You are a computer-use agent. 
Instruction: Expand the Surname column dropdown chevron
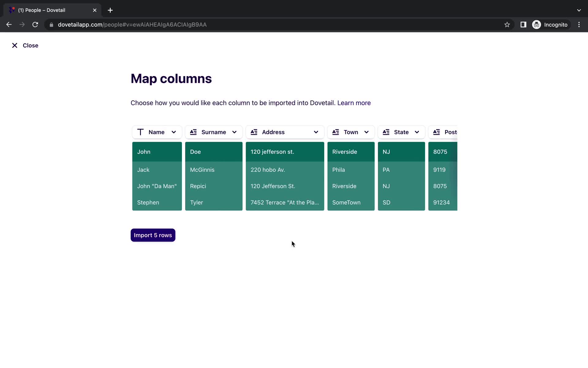(x=234, y=132)
